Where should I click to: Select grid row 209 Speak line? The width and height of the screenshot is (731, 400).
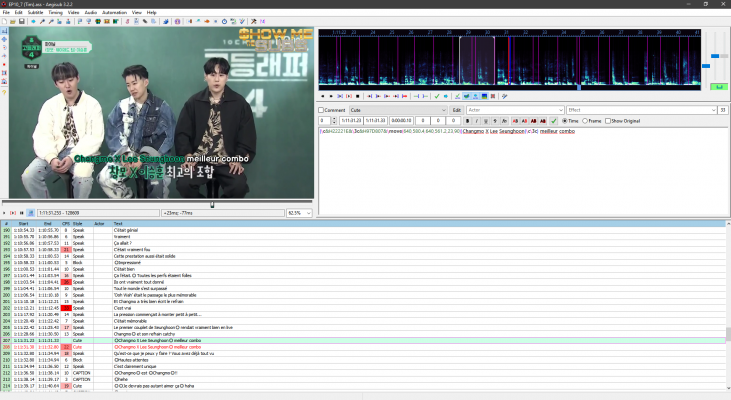[x=363, y=353]
